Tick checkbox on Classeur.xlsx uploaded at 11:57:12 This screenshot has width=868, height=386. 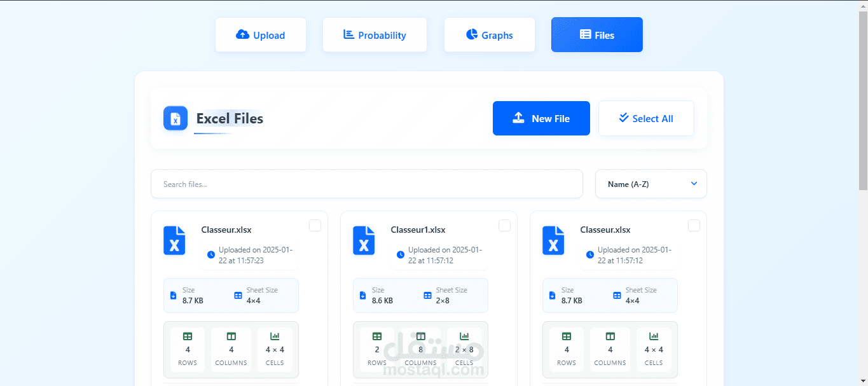tap(694, 226)
